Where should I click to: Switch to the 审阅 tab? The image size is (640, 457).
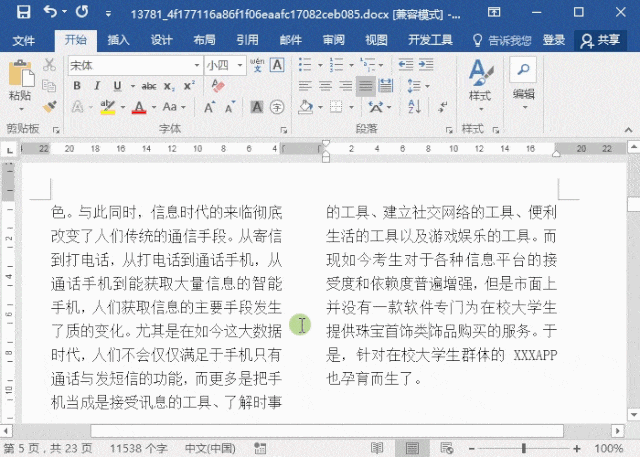coord(333,40)
